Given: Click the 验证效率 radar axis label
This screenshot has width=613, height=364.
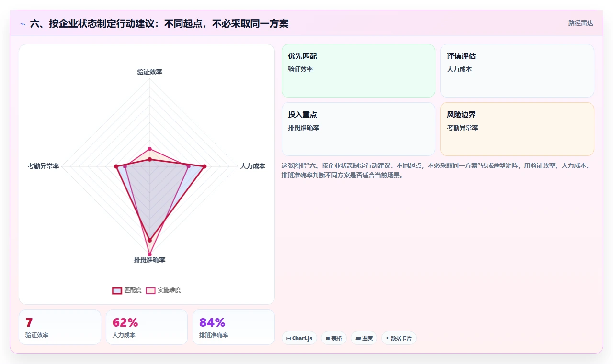Looking at the screenshot, I should point(149,72).
